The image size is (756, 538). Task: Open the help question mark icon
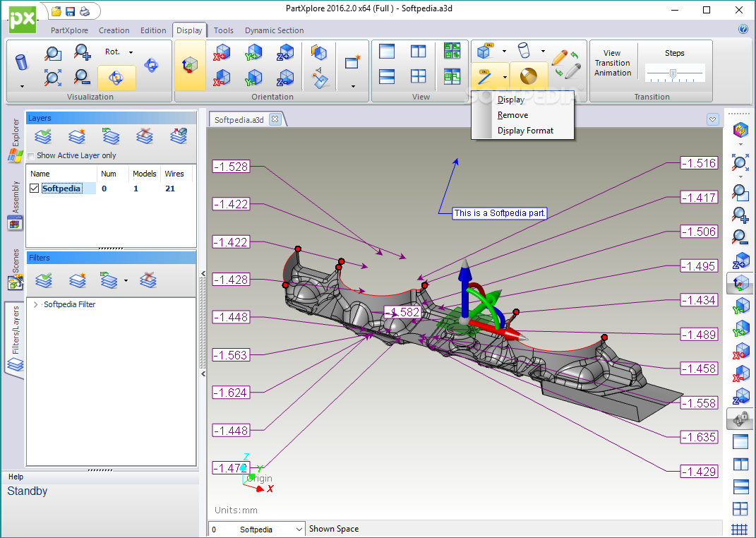tap(743, 30)
